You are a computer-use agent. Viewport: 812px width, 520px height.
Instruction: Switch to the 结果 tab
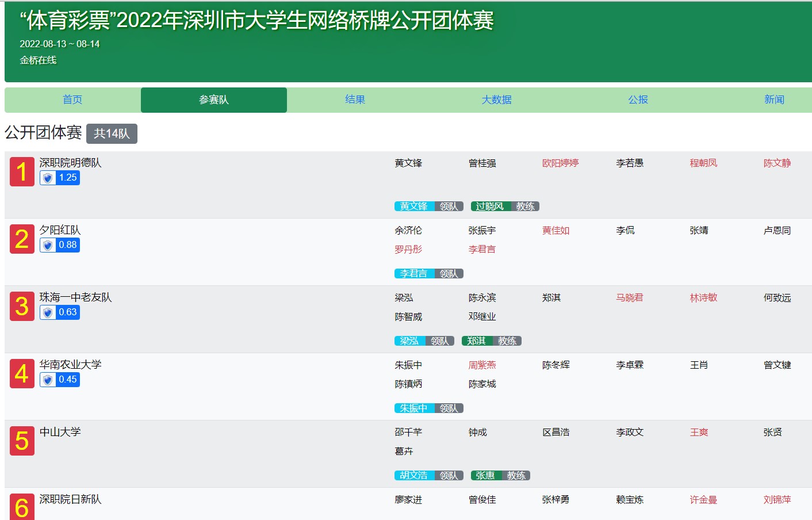coord(355,100)
